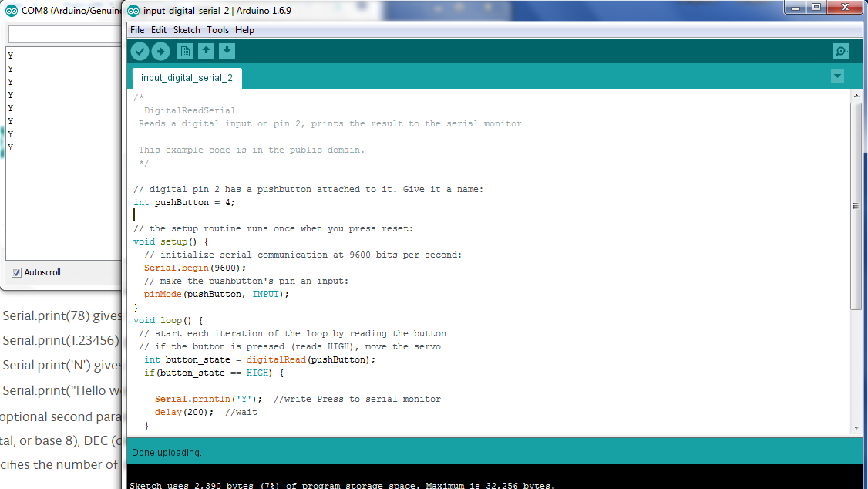The width and height of the screenshot is (868, 489).
Task: Select the input_digital_serial_2 tab
Action: tap(187, 78)
